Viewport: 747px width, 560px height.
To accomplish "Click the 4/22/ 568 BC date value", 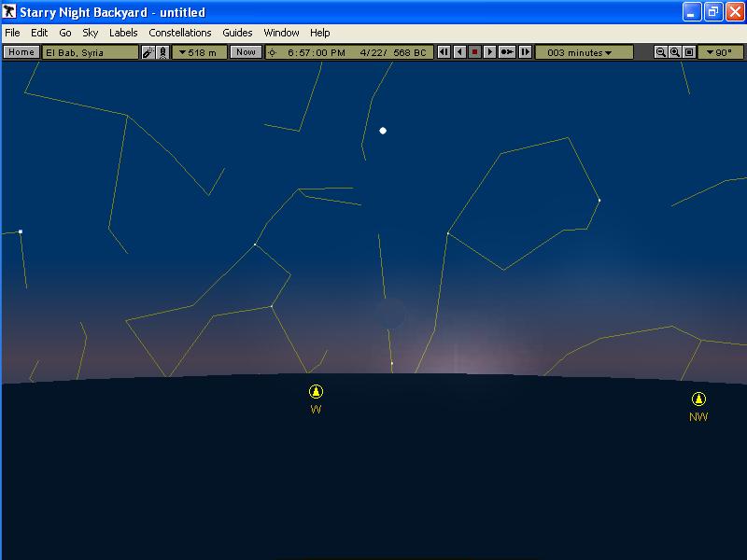I will pos(393,53).
